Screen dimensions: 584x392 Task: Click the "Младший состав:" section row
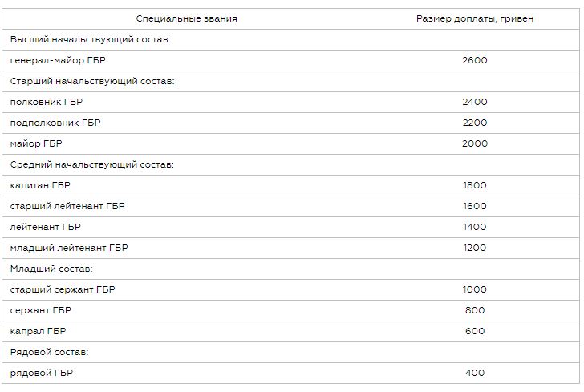coord(52,269)
